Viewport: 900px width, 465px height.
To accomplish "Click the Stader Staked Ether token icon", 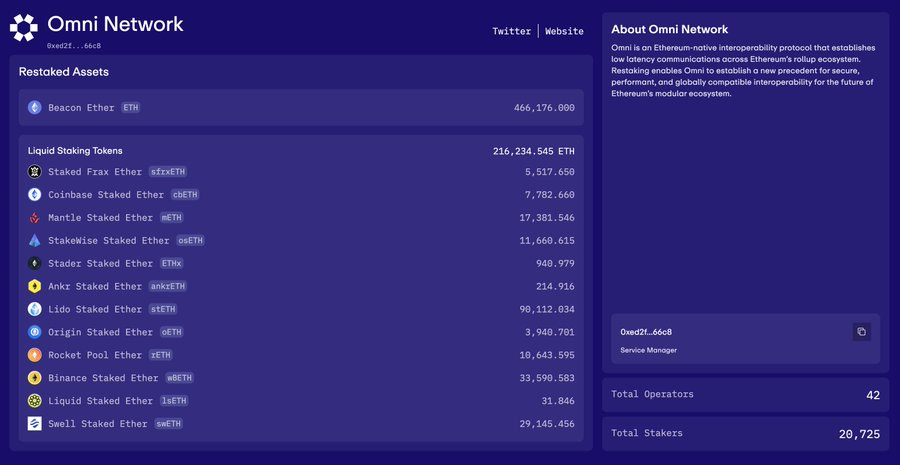I will (34, 264).
